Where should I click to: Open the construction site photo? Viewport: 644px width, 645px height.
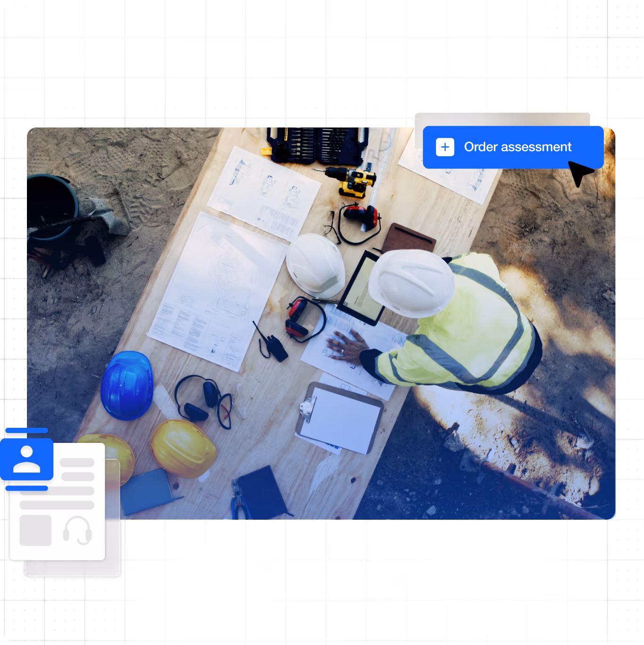pyautogui.click(x=321, y=323)
